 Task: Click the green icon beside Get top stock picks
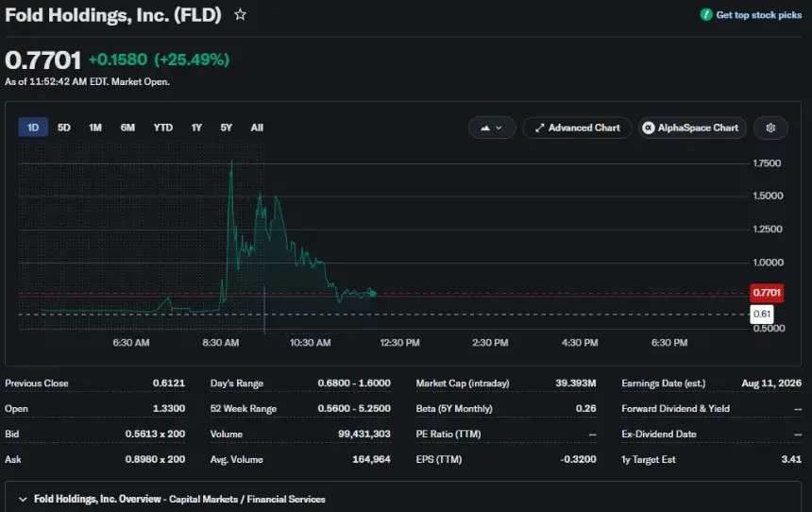706,14
